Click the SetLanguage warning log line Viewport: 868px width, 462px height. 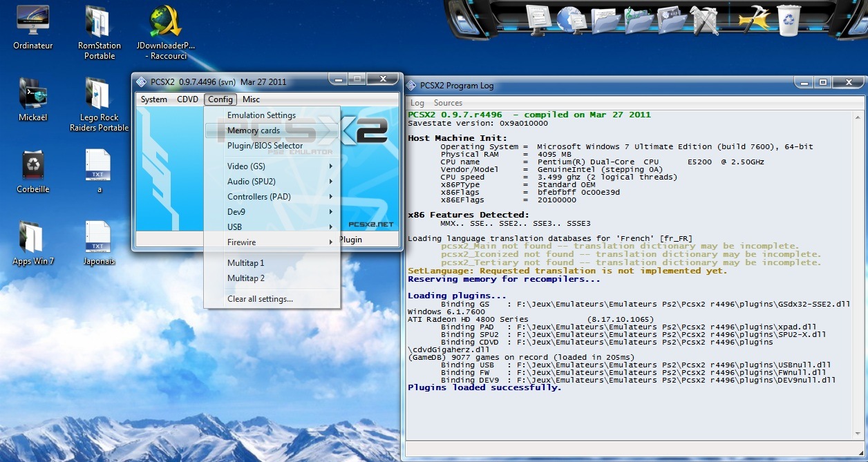point(567,271)
